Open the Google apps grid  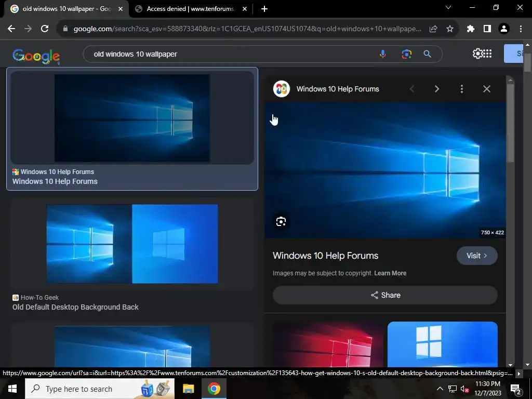[487, 54]
